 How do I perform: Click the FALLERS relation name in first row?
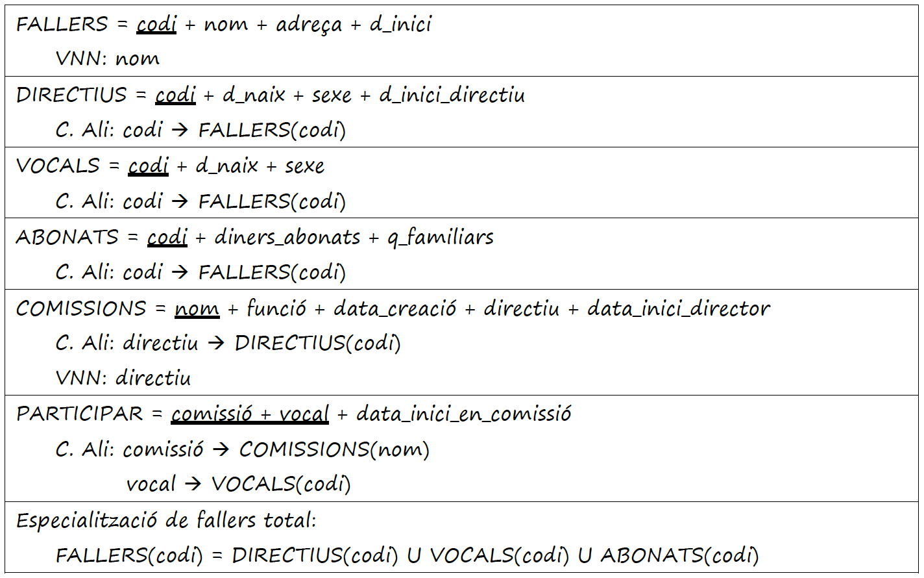[62, 24]
